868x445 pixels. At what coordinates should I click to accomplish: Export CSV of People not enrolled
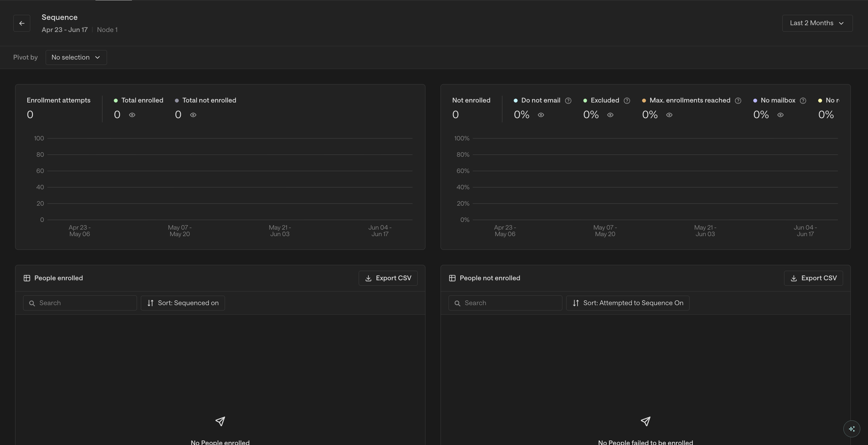click(x=813, y=278)
